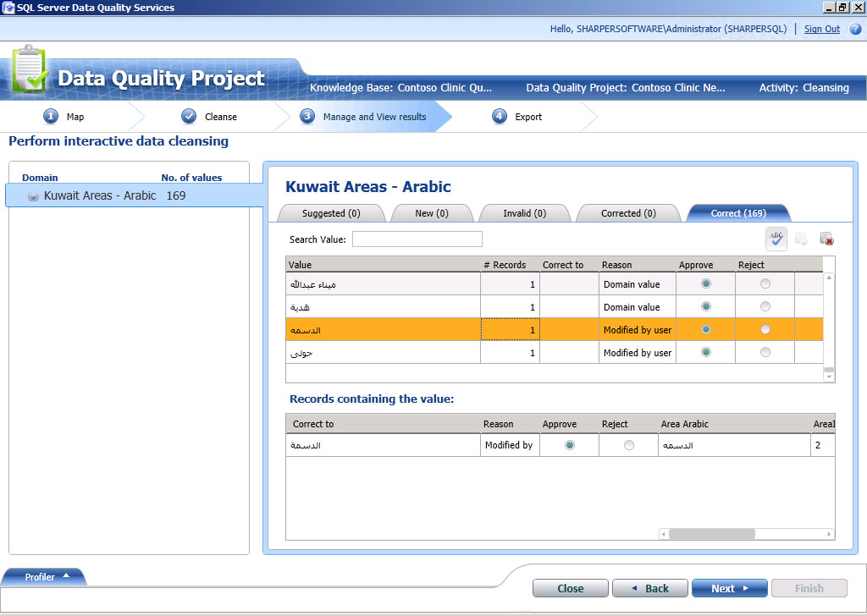Open the Profiler tab
Image resolution: width=867 pixels, height=616 pixels.
click(x=43, y=577)
